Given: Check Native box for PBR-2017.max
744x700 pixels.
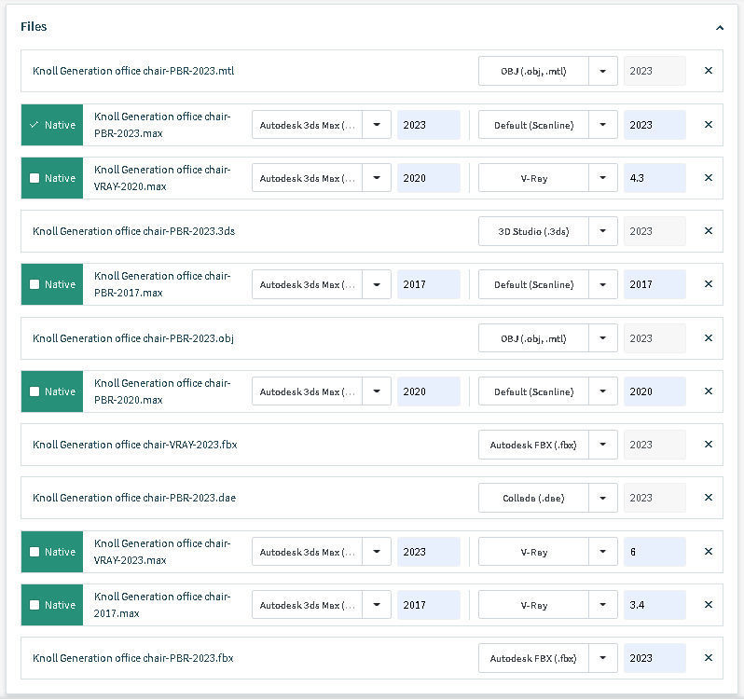Looking at the screenshot, I should 34,284.
